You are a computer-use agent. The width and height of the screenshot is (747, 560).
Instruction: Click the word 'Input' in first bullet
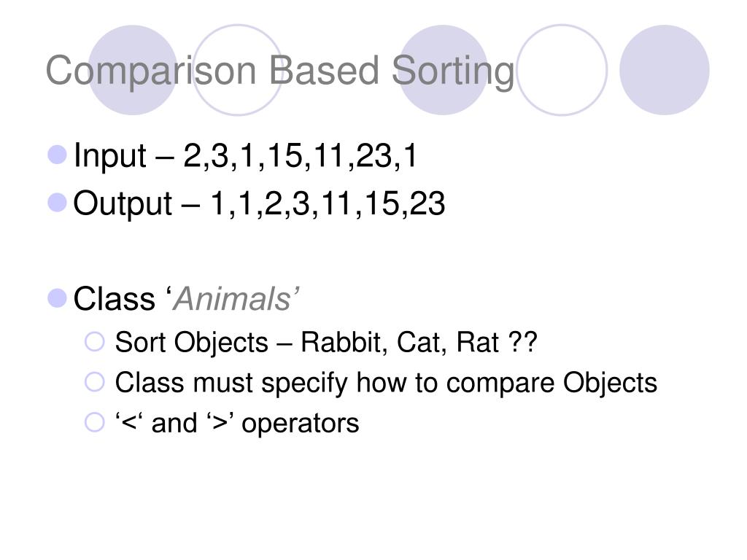[109, 156]
